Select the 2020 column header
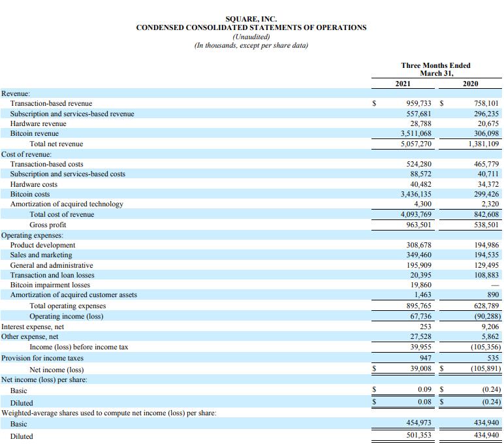This screenshot has height=448, width=504. (x=470, y=84)
